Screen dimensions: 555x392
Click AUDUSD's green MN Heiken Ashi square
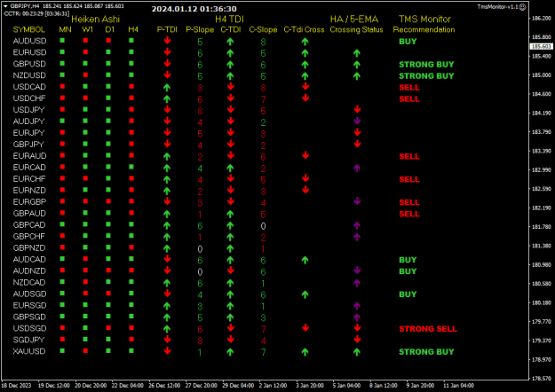[62, 41]
